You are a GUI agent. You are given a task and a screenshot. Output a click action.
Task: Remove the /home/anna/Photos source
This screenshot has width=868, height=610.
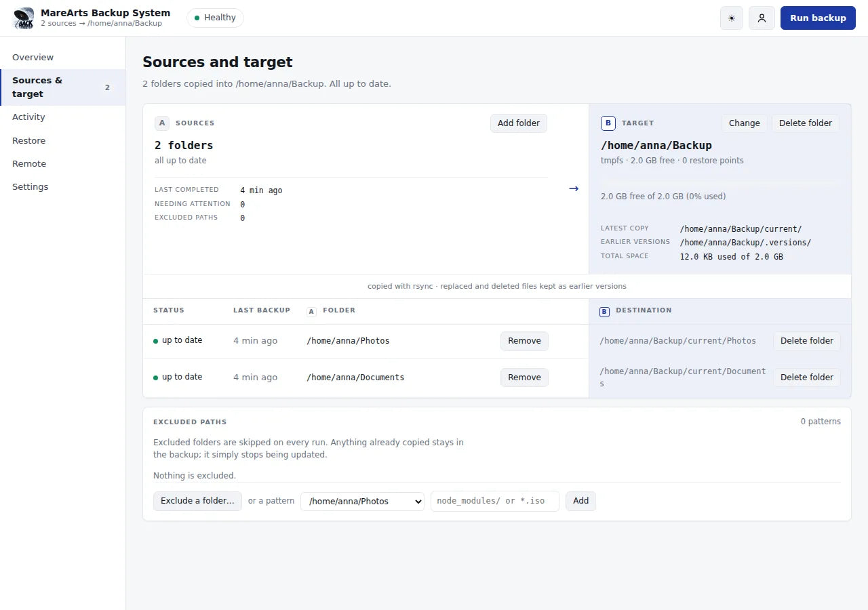(x=524, y=341)
